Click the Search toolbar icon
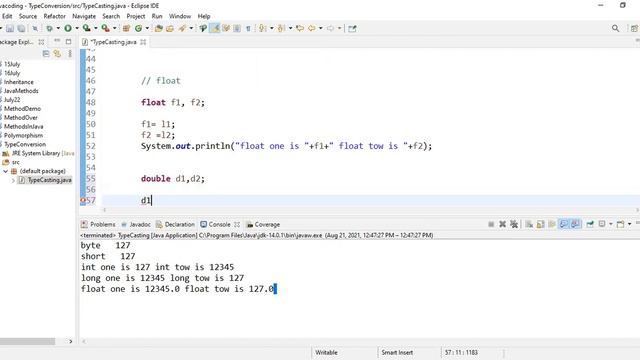 click(x=182, y=29)
